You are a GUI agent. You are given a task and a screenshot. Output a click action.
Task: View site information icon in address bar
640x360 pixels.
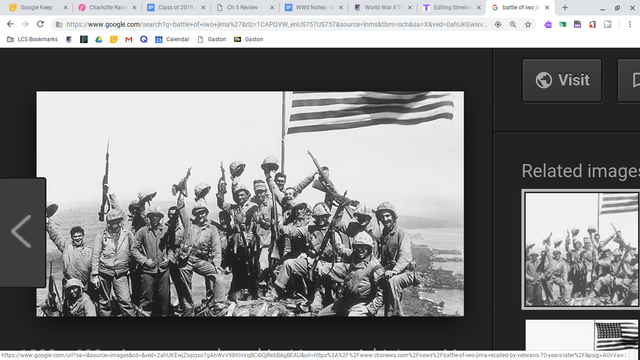point(59,24)
